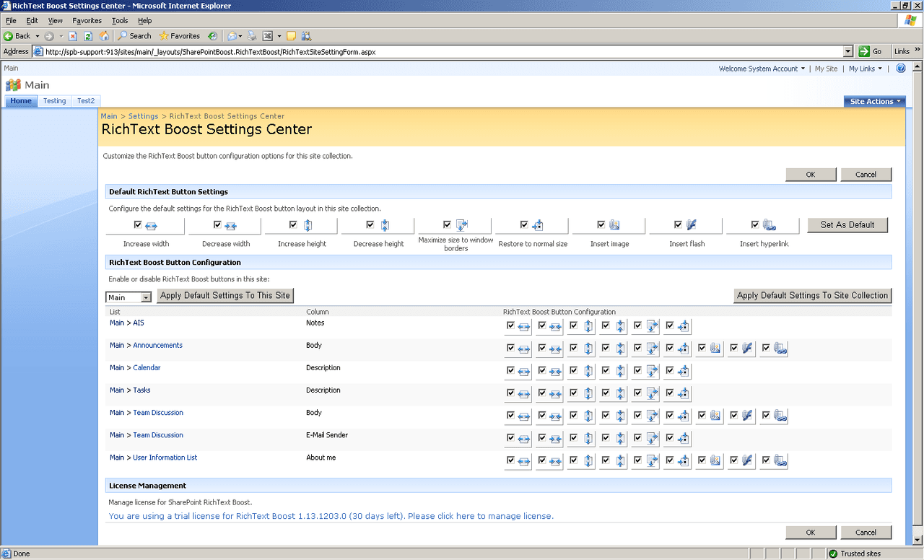924x560 pixels.
Task: Click the decrease width icon in Calendar row
Action: pyautogui.click(x=555, y=372)
